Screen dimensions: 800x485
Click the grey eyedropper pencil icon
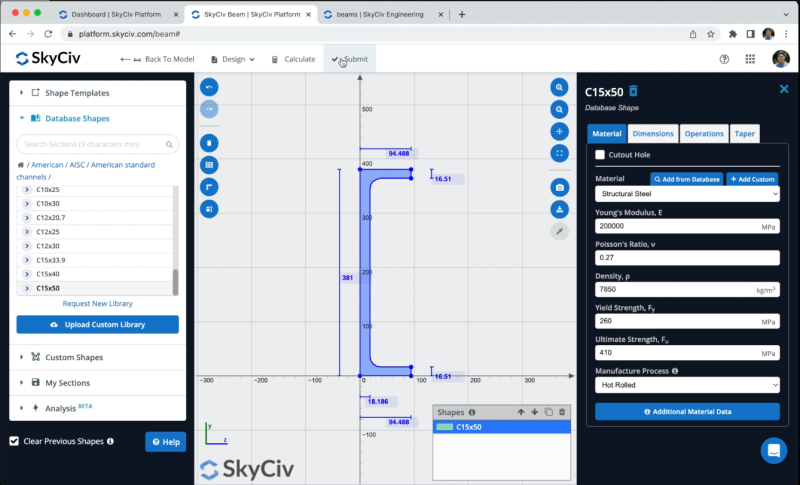pos(559,232)
